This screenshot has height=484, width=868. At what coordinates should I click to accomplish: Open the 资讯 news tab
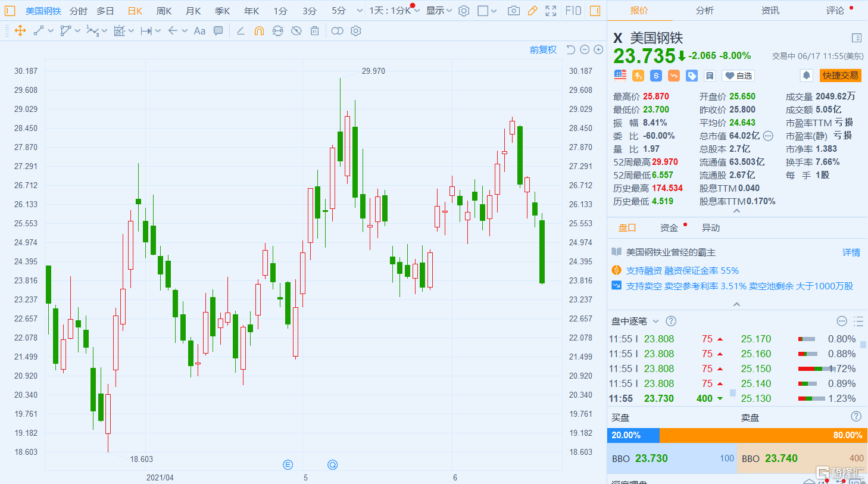770,10
